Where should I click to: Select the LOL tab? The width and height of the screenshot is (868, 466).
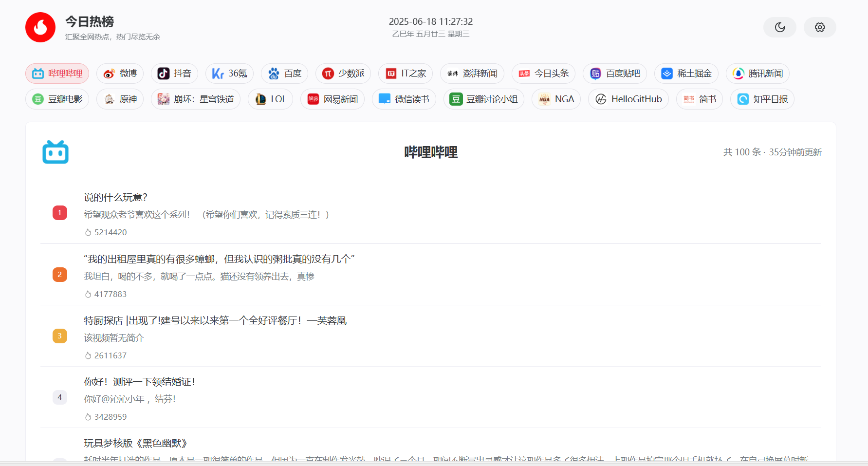click(271, 99)
